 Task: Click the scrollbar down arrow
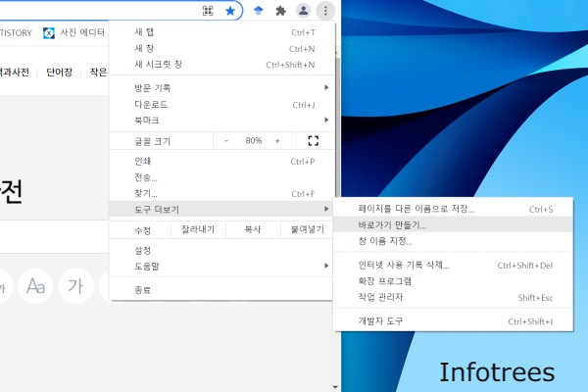click(335, 387)
